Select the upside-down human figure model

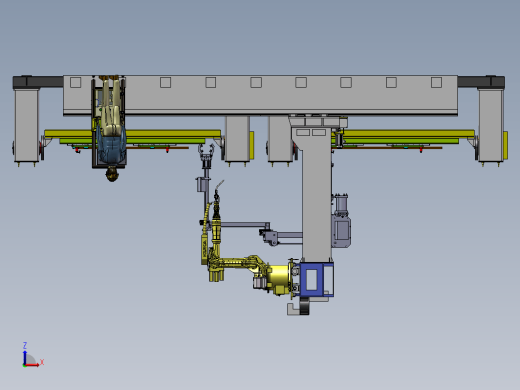click(111, 129)
